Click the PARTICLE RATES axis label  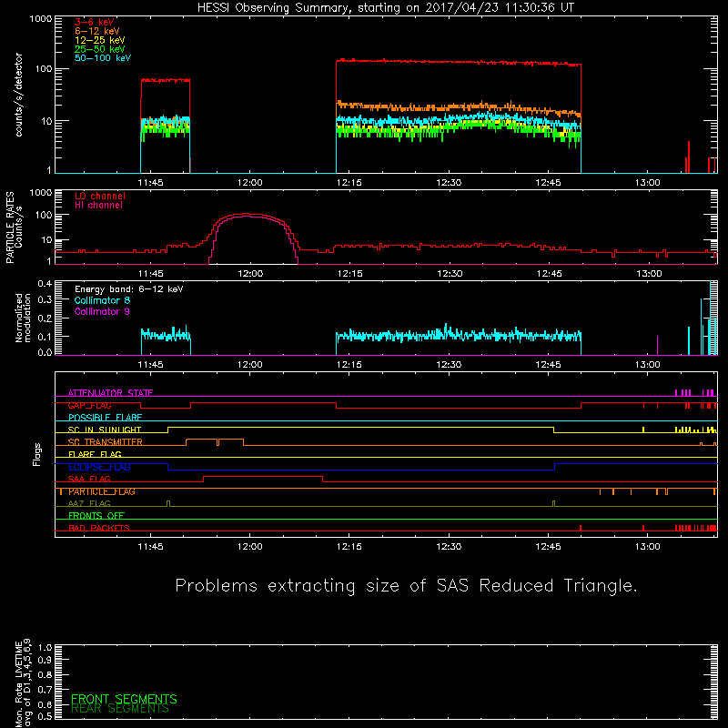point(14,227)
